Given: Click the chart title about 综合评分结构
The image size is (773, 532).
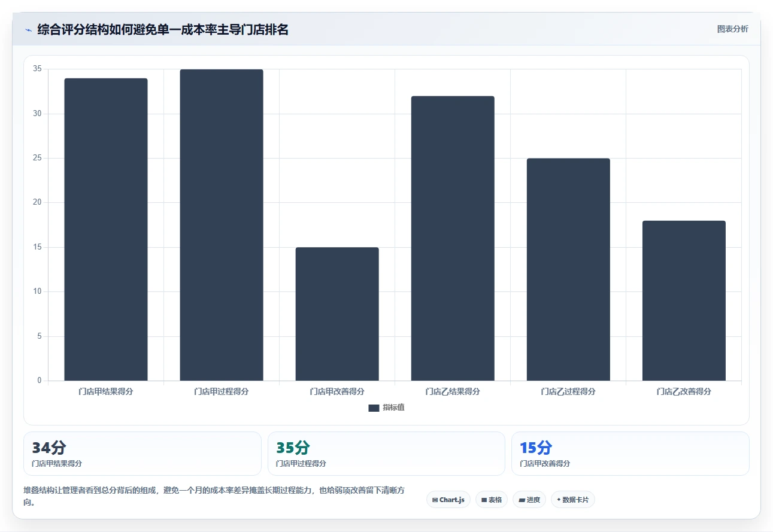Looking at the screenshot, I should pos(163,29).
